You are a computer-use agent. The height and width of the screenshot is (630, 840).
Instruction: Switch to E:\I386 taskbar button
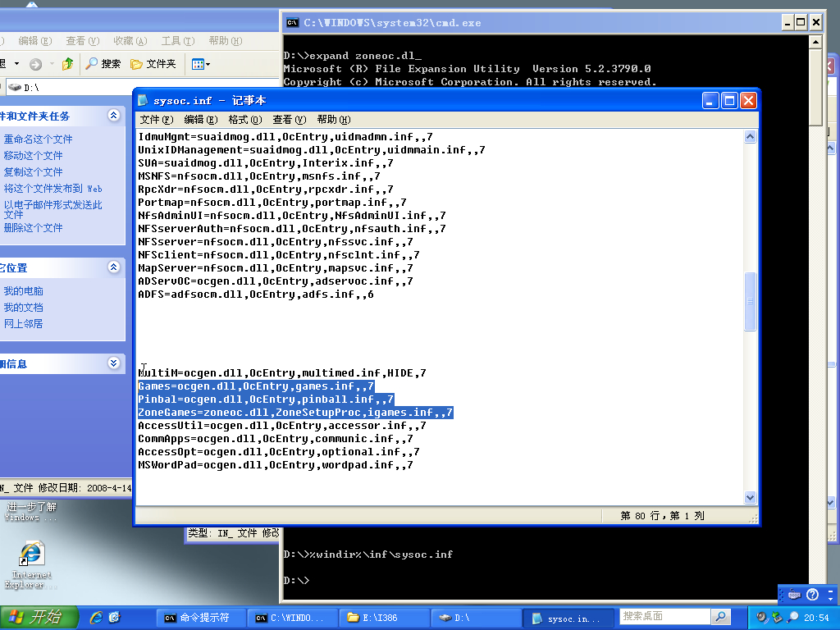coord(385,618)
